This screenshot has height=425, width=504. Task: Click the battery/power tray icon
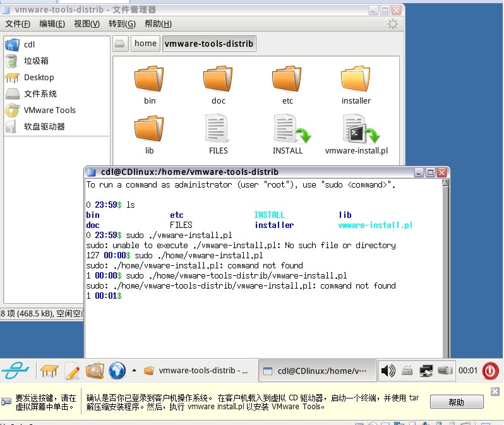pyautogui.click(x=445, y=371)
